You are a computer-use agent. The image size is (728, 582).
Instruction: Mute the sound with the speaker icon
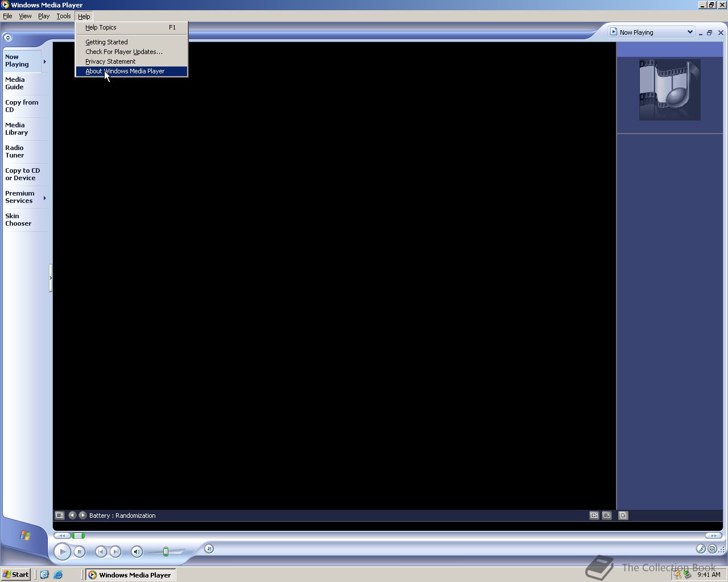(x=136, y=551)
